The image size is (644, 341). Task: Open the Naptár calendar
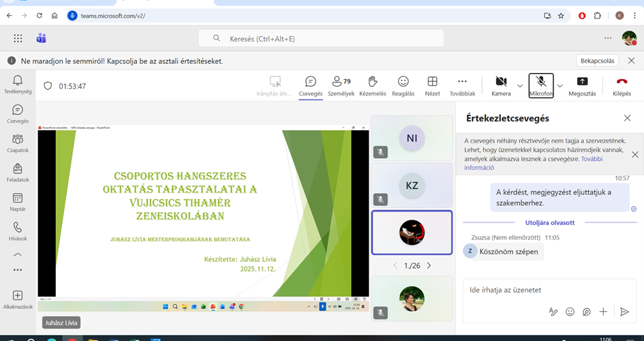coord(18,201)
